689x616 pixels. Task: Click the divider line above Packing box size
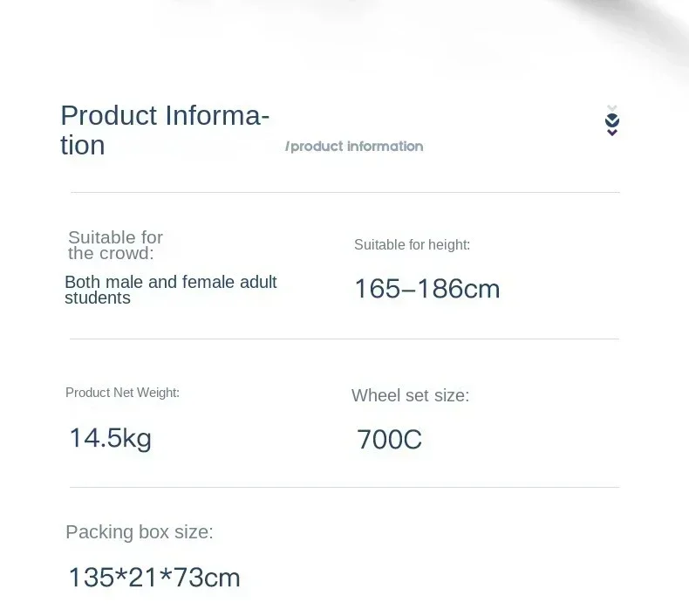(344, 487)
